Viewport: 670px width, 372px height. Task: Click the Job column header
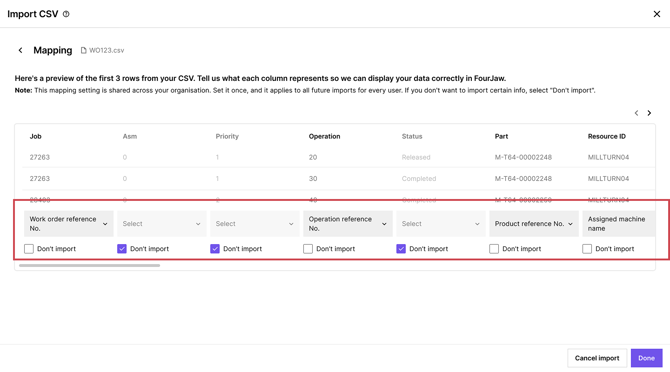pyautogui.click(x=35, y=136)
